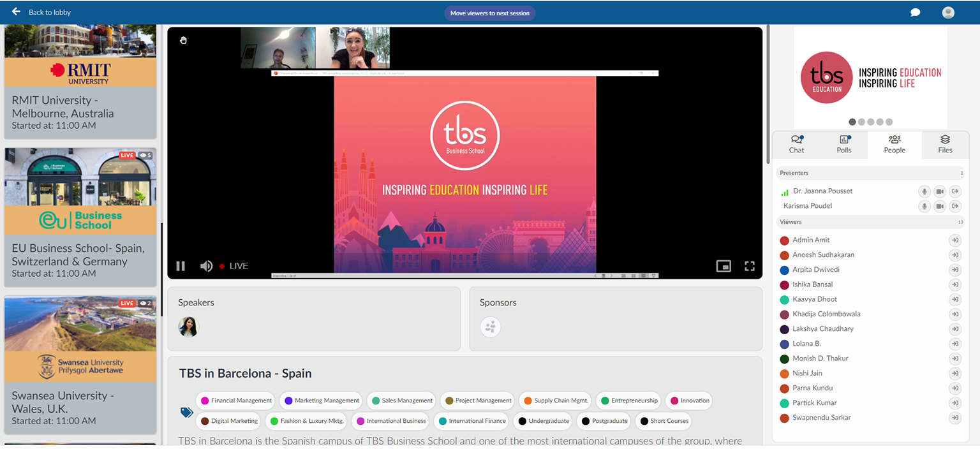Open the Swansea University Wales session card
980x449 pixels.
[x=80, y=365]
